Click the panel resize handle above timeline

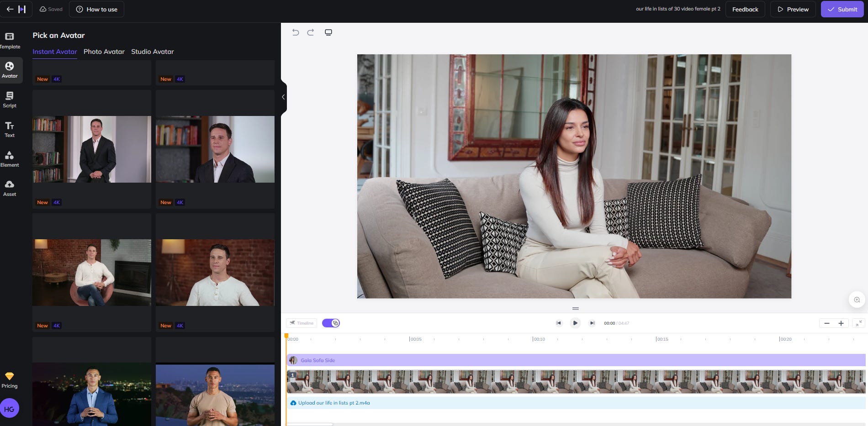[576, 309]
